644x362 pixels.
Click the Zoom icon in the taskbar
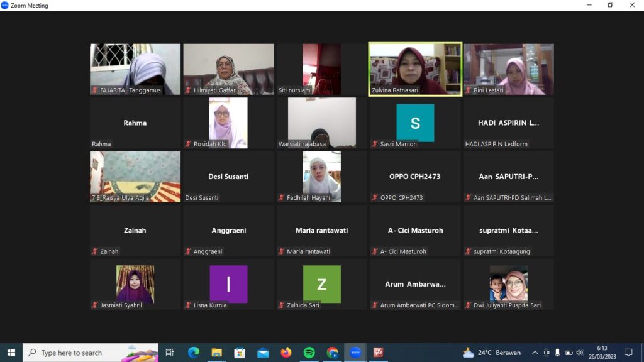pos(355,353)
